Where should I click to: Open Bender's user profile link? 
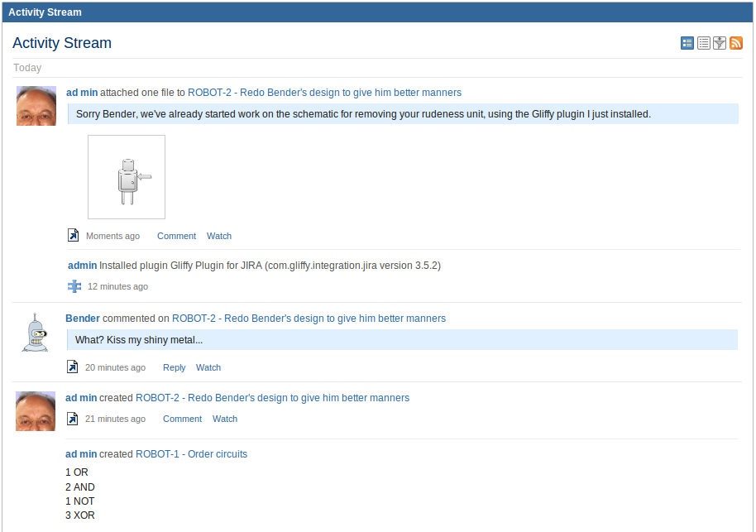click(x=83, y=319)
